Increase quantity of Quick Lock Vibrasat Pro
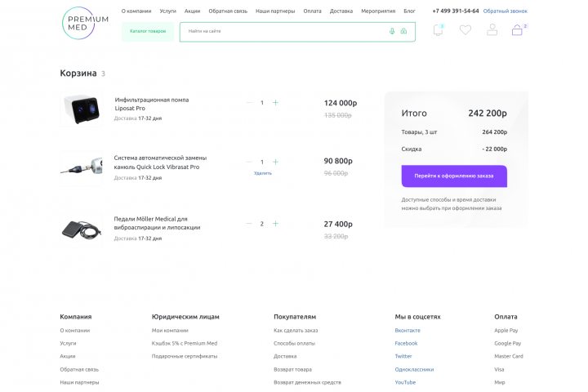The image size is (588, 392). click(275, 162)
